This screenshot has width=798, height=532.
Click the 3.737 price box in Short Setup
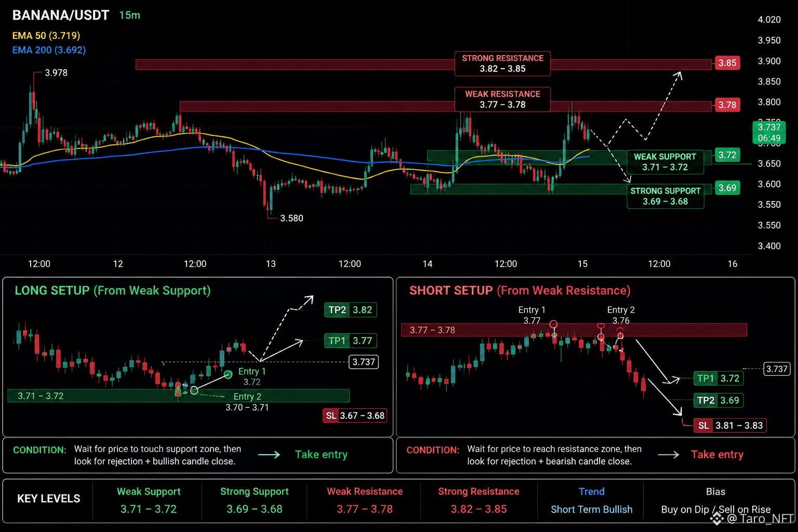point(777,369)
